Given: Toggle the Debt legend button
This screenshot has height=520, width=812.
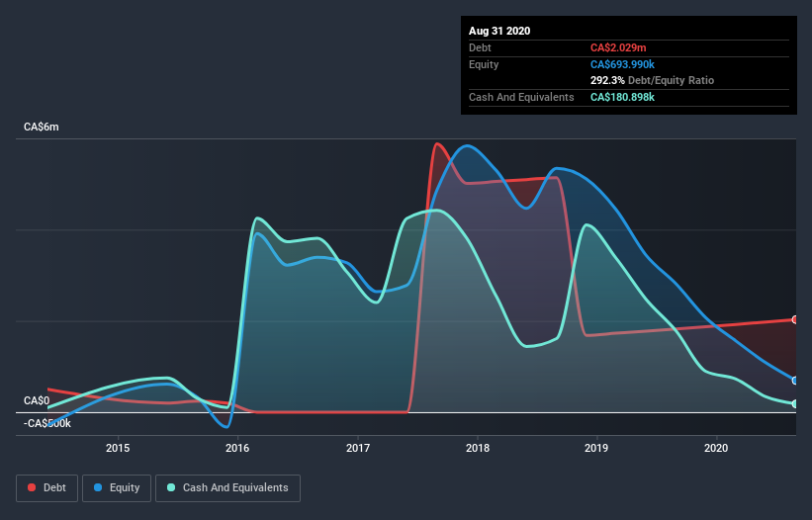Looking at the screenshot, I should (x=46, y=488).
